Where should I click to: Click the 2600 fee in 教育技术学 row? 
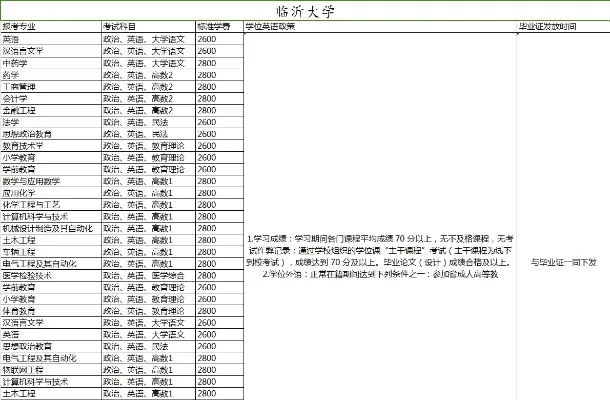(219, 146)
